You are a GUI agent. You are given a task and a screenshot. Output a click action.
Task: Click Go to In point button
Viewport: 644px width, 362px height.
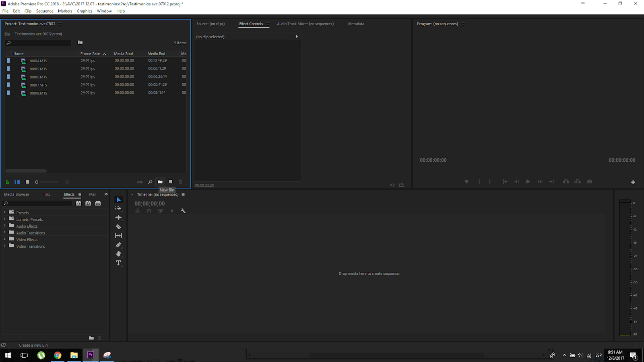click(505, 182)
